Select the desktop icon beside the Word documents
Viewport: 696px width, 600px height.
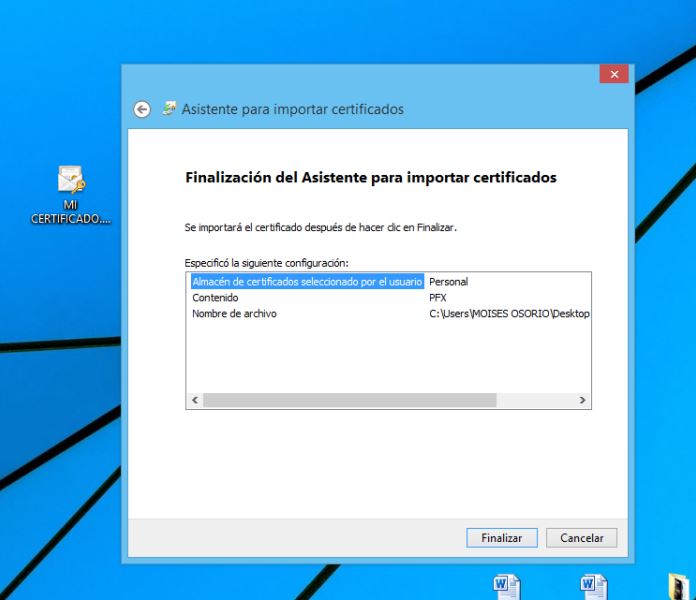[679, 586]
